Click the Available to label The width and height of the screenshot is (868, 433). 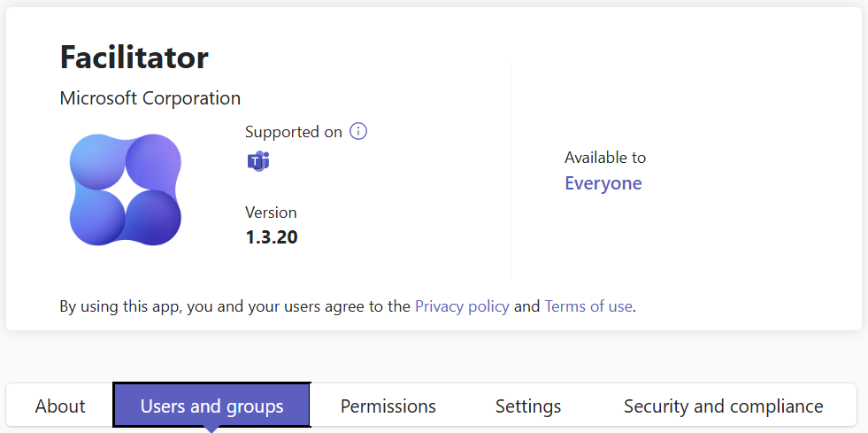[605, 158]
